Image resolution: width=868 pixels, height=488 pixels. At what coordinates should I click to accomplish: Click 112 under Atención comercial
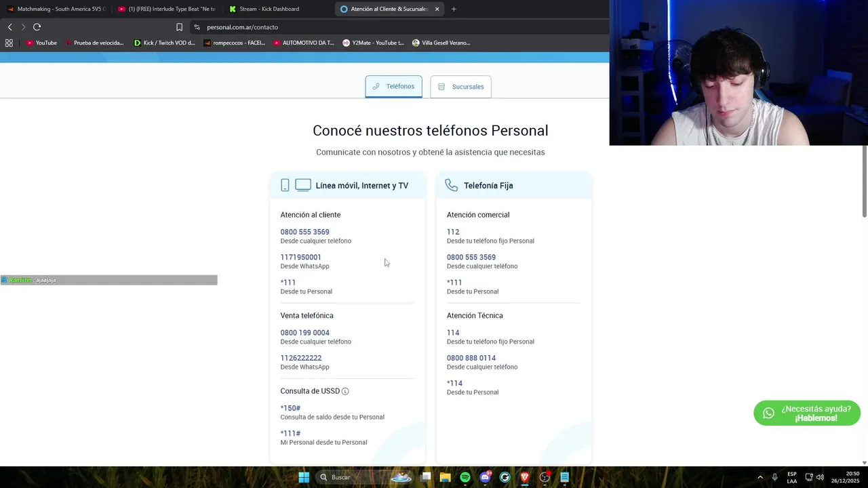(453, 232)
